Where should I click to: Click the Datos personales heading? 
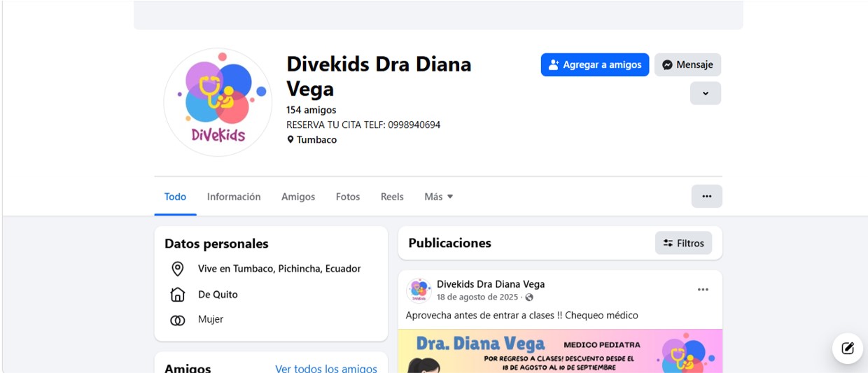click(216, 244)
